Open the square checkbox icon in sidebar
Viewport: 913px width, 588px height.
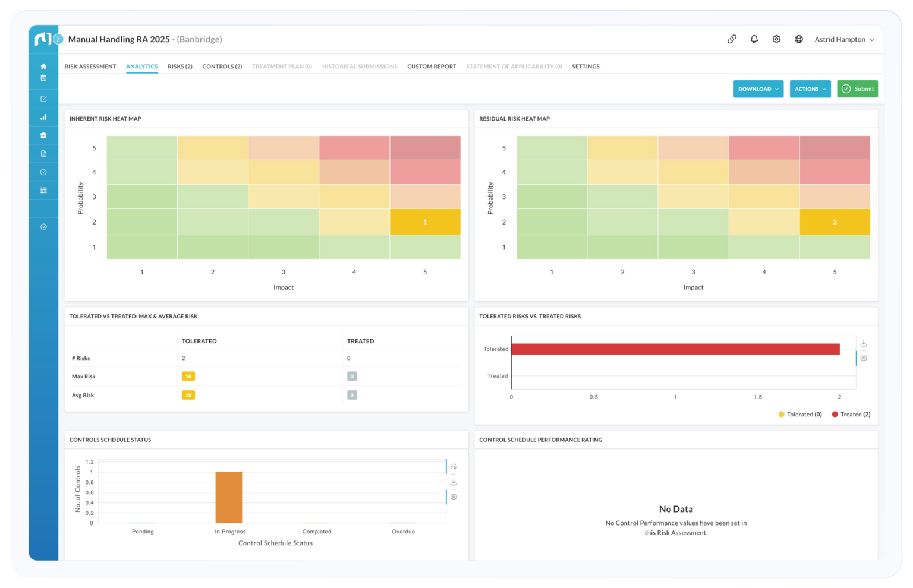point(43,99)
